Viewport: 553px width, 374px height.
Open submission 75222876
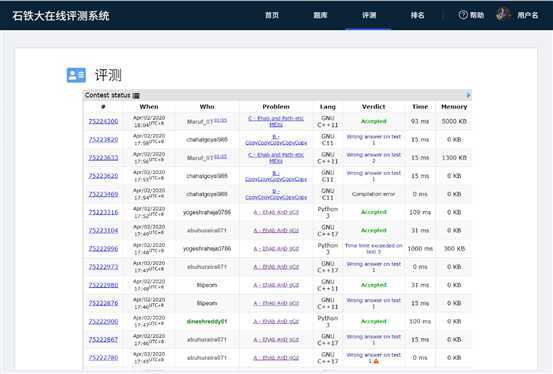[103, 303]
